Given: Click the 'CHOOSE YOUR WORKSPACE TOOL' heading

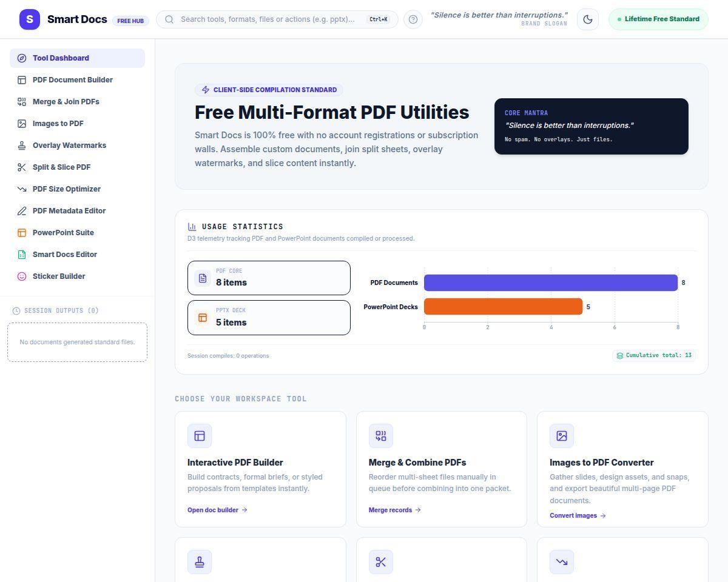Looking at the screenshot, I should 241,399.
